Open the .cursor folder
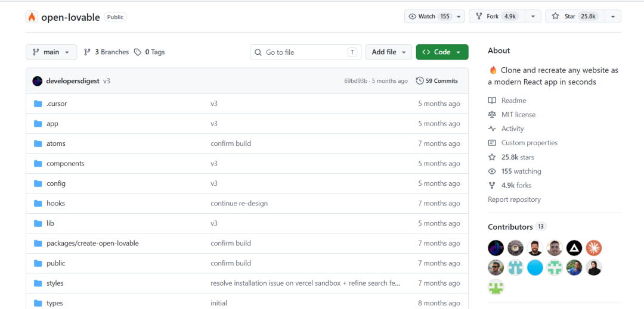The width and height of the screenshot is (644, 309). tap(57, 104)
